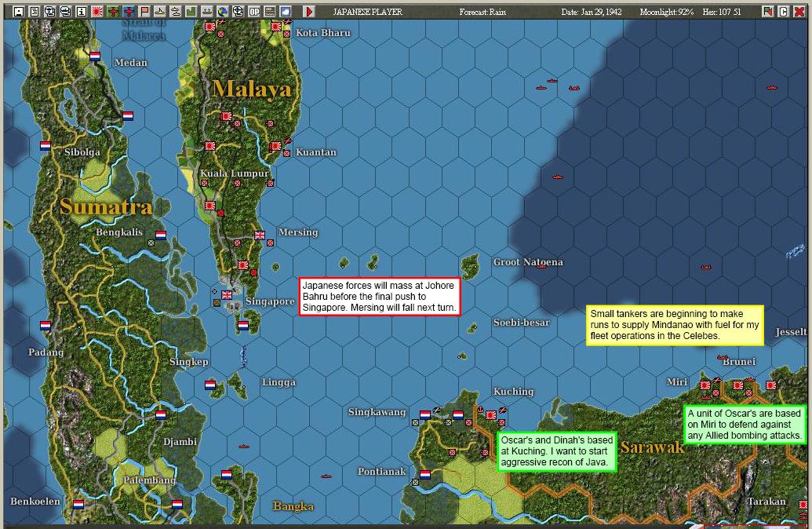The image size is (812, 529).
Task: Click the 'Lingga' island label
Action: tap(279, 382)
